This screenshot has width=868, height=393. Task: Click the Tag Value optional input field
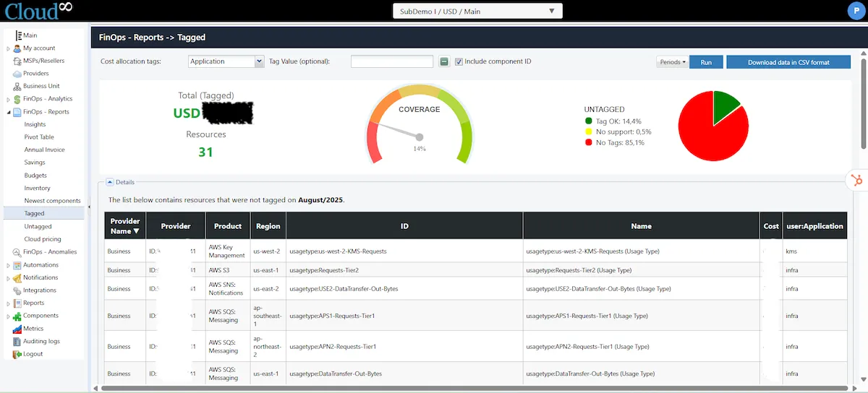click(x=391, y=62)
